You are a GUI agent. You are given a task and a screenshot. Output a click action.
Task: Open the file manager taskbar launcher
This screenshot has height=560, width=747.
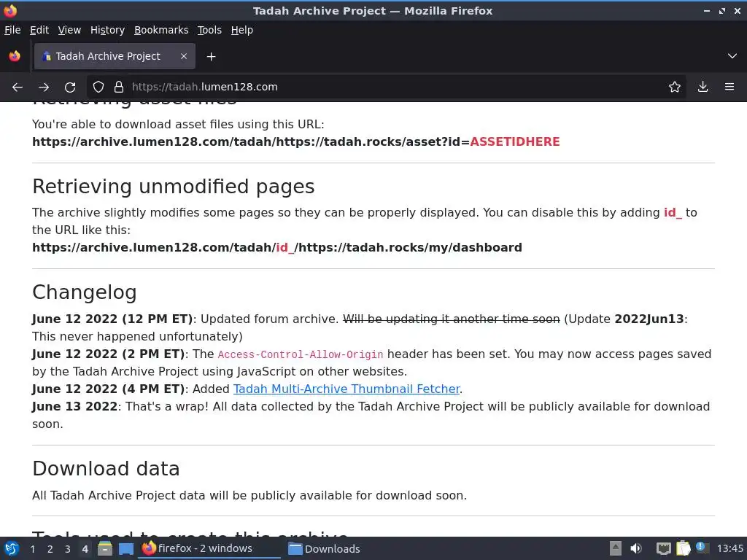(105, 548)
